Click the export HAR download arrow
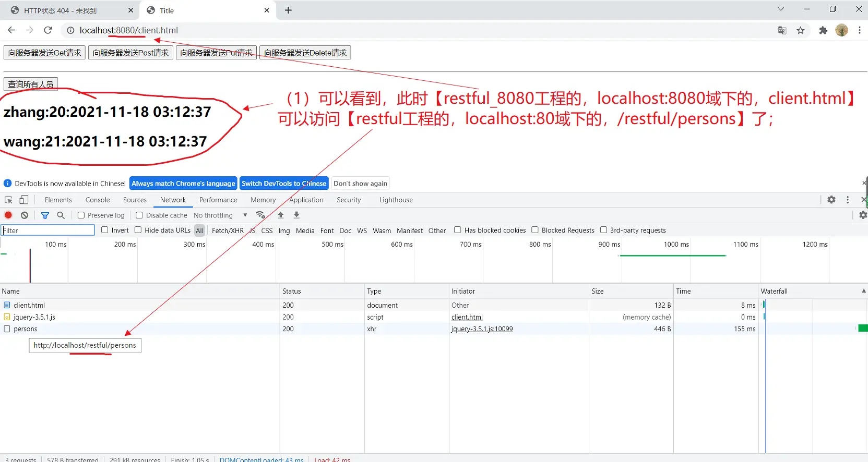 click(x=296, y=215)
